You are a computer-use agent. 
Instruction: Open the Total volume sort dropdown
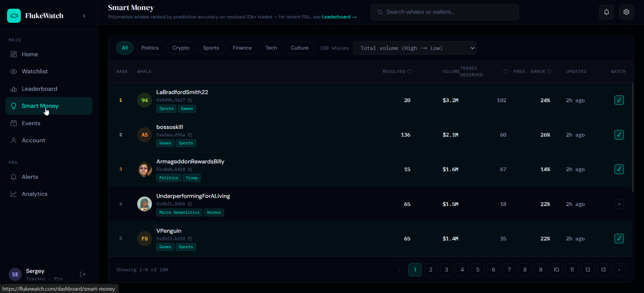(x=415, y=48)
